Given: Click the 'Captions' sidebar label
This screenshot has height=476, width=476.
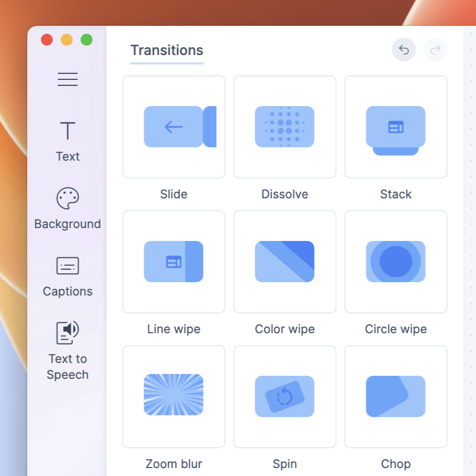Looking at the screenshot, I should (68, 292).
